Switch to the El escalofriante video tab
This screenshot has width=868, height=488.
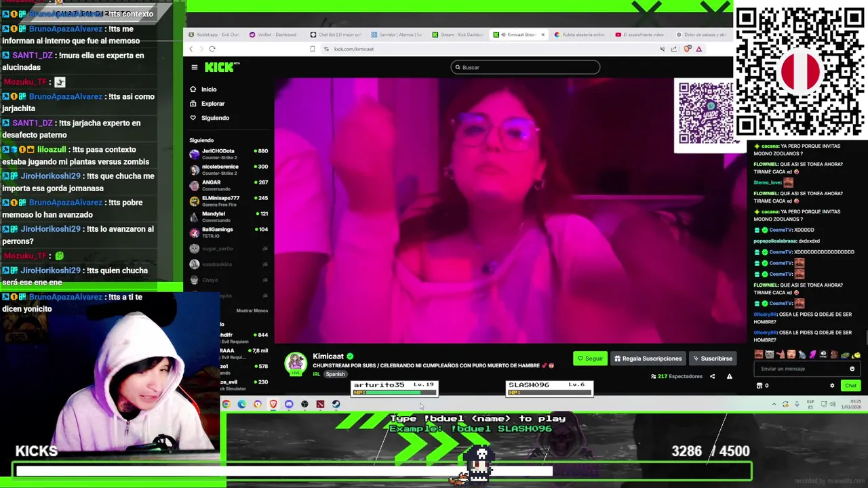coord(641,35)
